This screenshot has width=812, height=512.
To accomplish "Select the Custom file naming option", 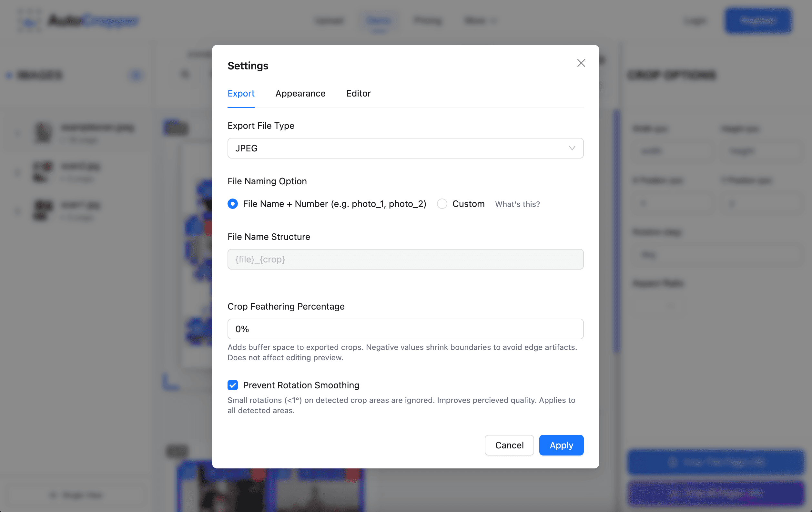I will pyautogui.click(x=442, y=204).
